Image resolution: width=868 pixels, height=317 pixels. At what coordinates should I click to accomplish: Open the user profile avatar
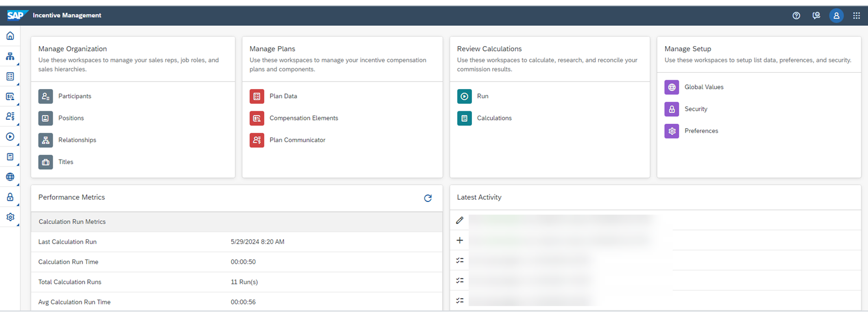click(836, 16)
